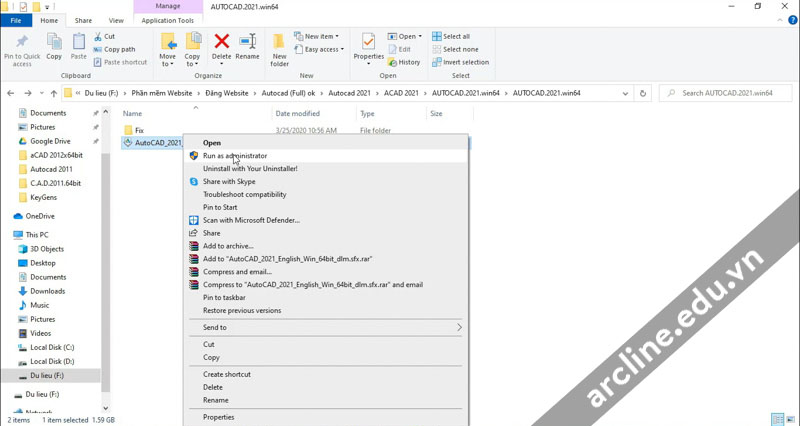Switch to the View ribbon tab

[x=116, y=20]
